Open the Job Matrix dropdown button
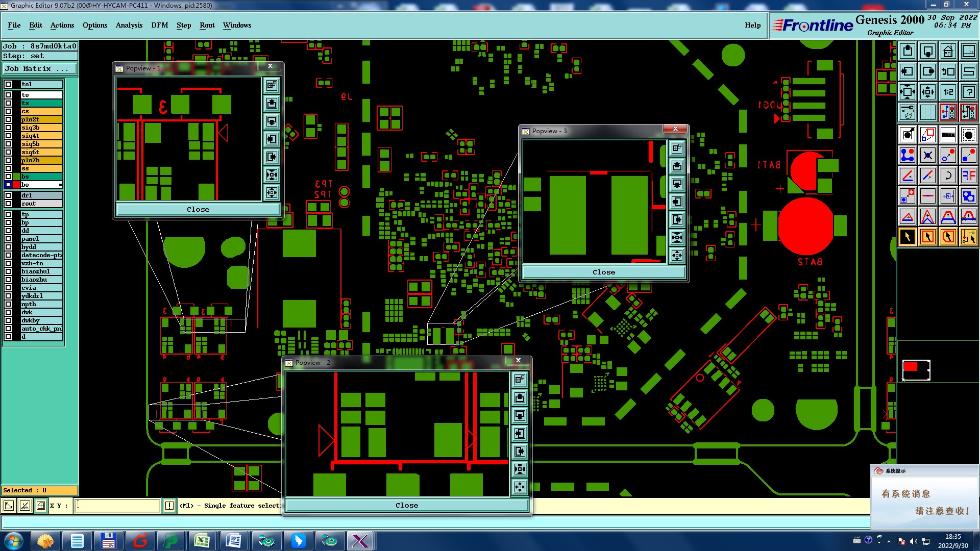 [40, 69]
